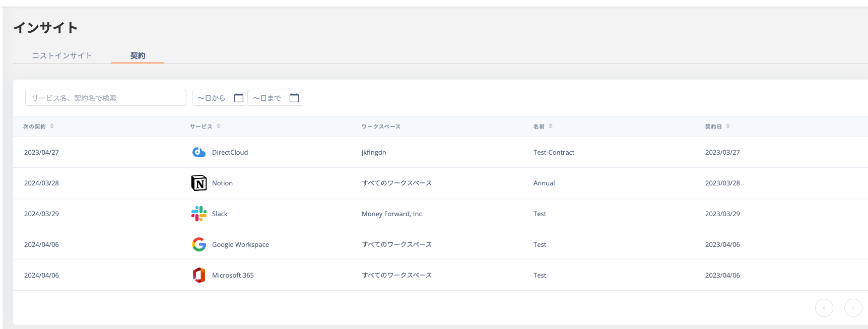Open the Notion service name
The image size is (868, 329).
[222, 183]
